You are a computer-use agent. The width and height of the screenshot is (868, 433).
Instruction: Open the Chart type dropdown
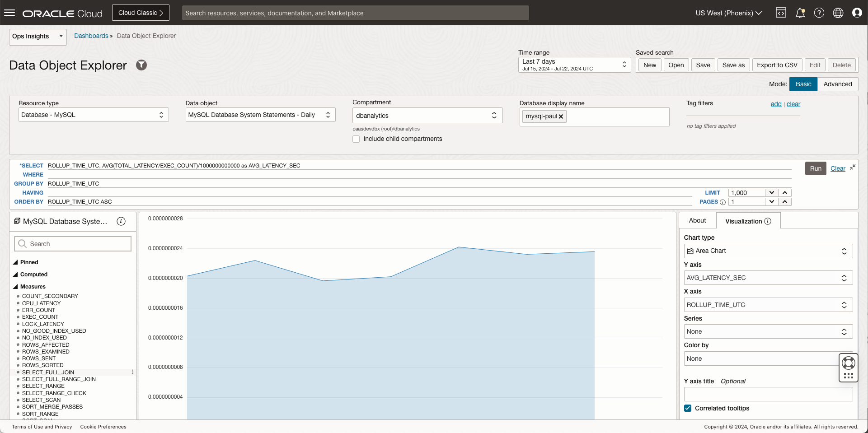tap(768, 251)
